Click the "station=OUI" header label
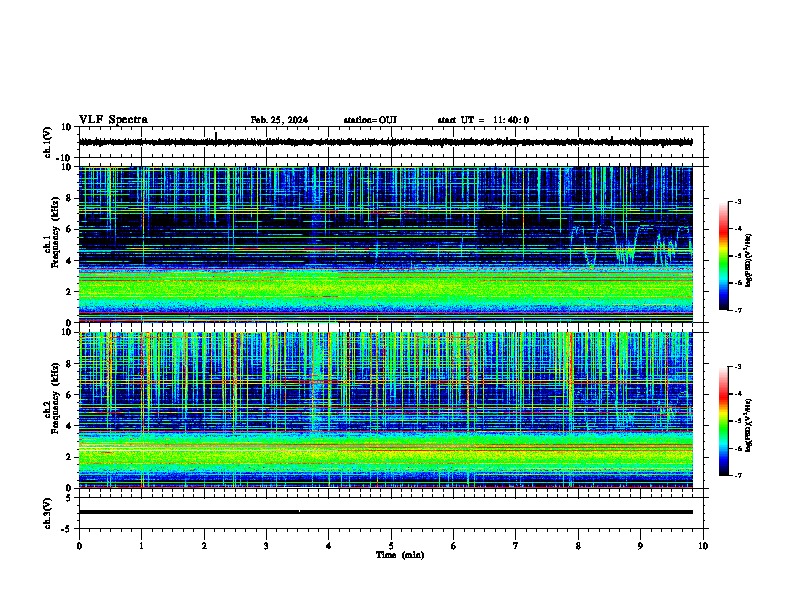792x612 pixels. pyautogui.click(x=370, y=120)
